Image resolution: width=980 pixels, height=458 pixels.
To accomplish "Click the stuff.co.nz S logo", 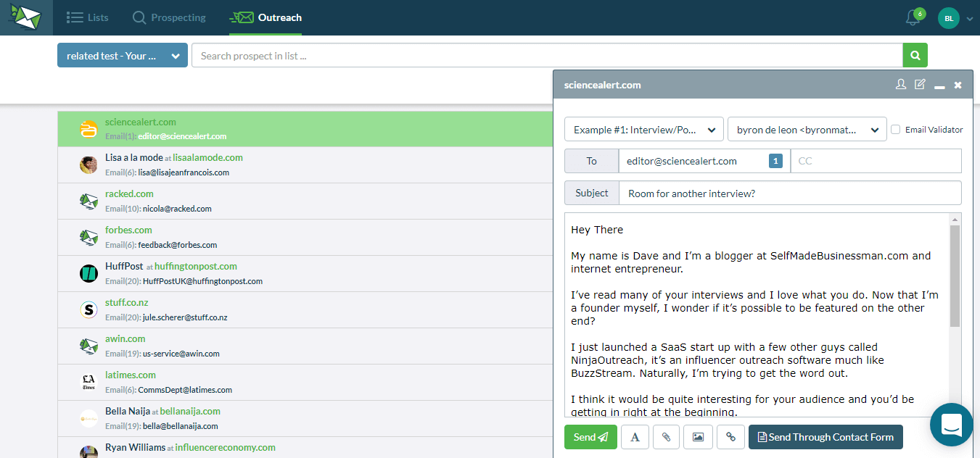I will [88, 309].
